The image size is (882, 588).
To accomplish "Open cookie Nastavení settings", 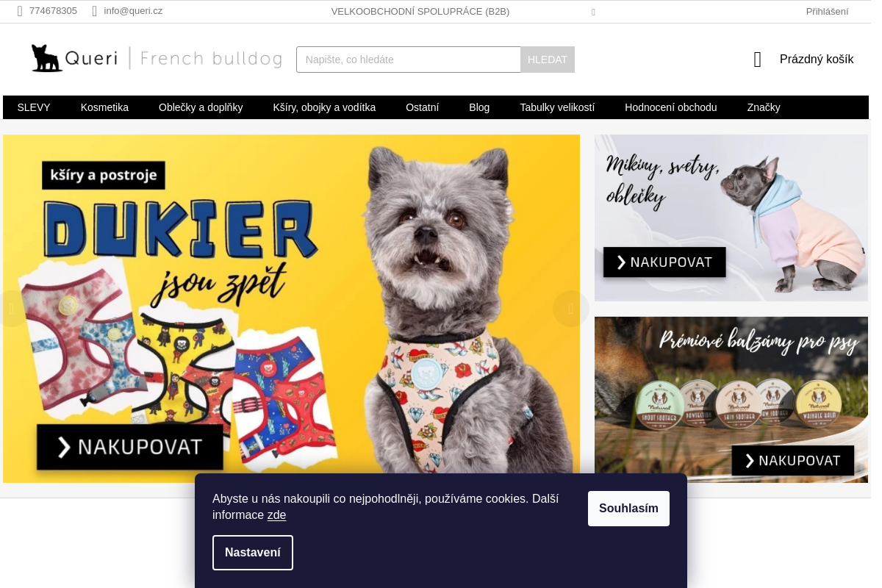I will click(x=253, y=553).
